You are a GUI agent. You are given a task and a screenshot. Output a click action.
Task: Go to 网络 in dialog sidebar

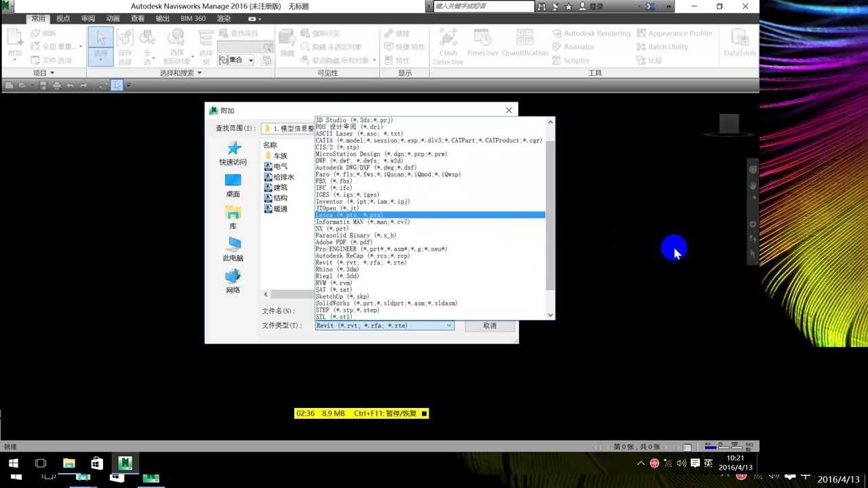pos(233,281)
